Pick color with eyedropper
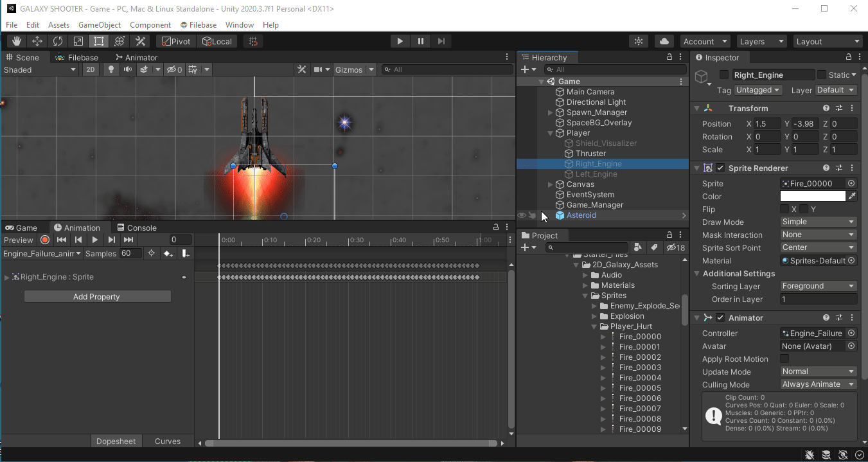This screenshot has width=868, height=462. (852, 197)
